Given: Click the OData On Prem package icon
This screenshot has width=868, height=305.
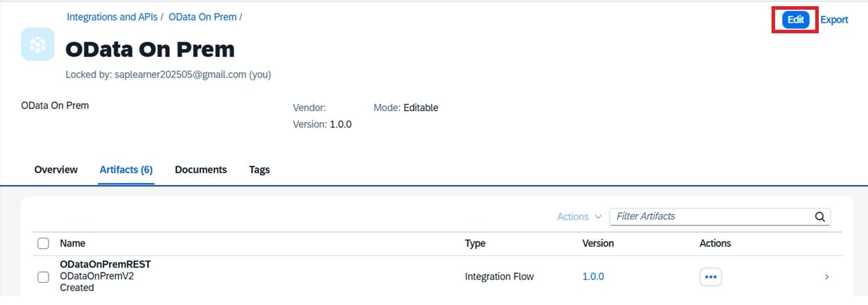Looking at the screenshot, I should pos(38,44).
